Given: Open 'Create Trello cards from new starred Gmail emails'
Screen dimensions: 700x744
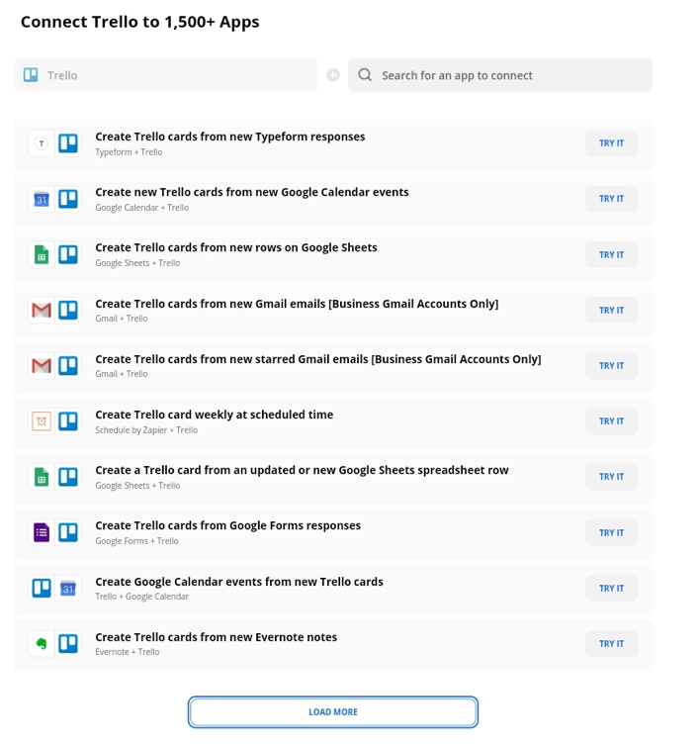Looking at the screenshot, I should 318,359.
